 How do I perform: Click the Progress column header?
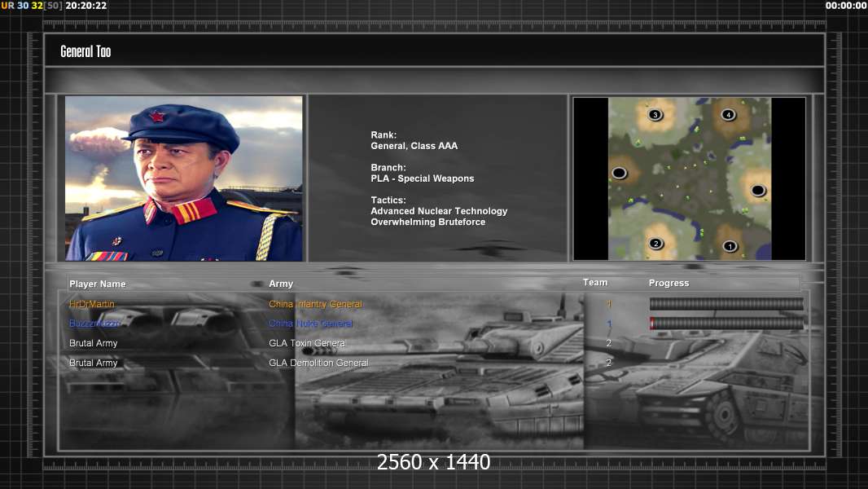[x=669, y=283]
